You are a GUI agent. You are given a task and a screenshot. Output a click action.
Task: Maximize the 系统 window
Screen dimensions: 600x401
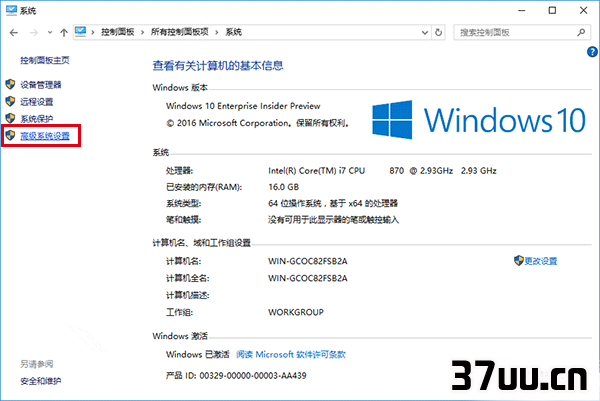pyautogui.click(x=552, y=10)
